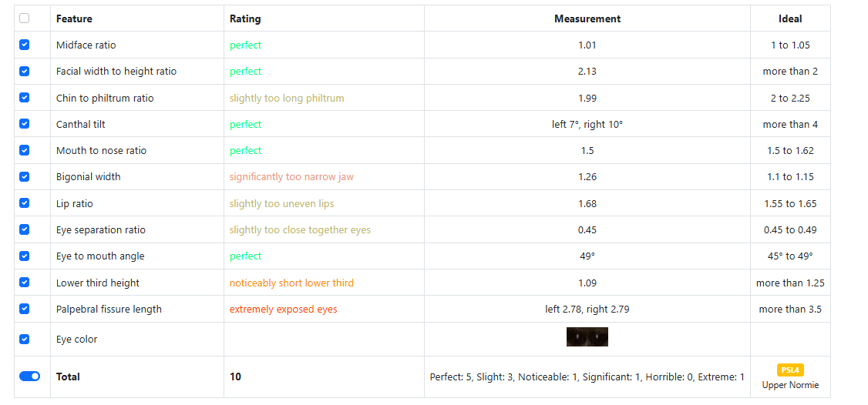Click the eye color thumbnail image
Viewport: 868px width, 405px height.
(587, 337)
